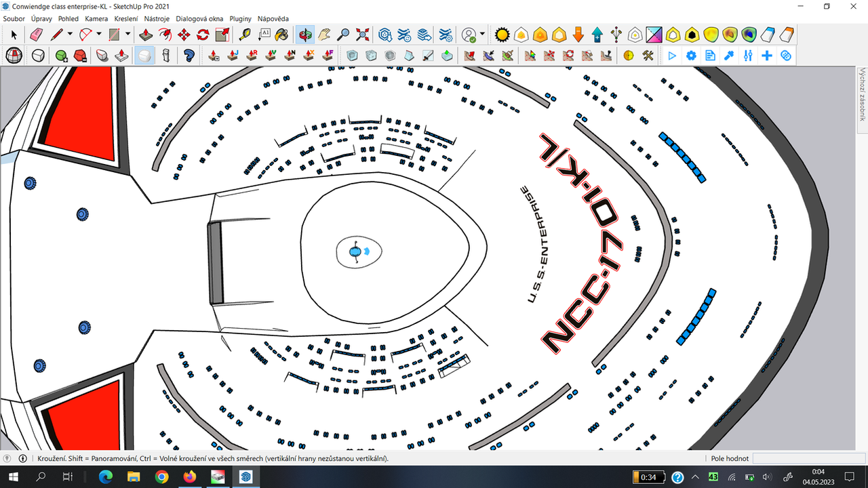Select the Scale tool
This screenshot has width=868, height=488.
[222, 35]
